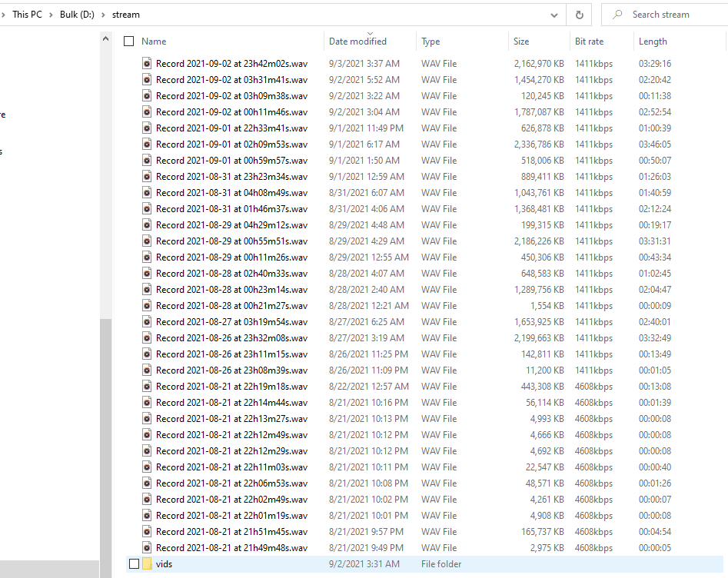Click the navigation pane vertical scrollbar

[x=106, y=231]
